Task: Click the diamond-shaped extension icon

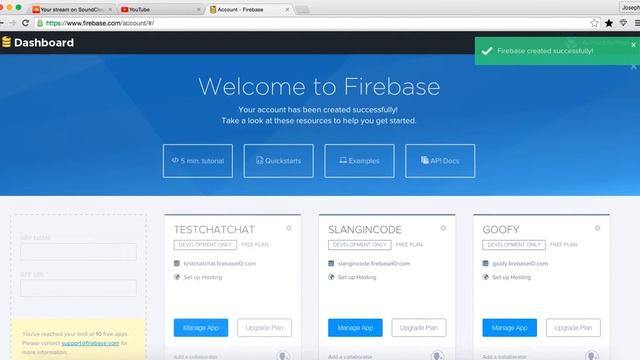Action: click(623, 23)
